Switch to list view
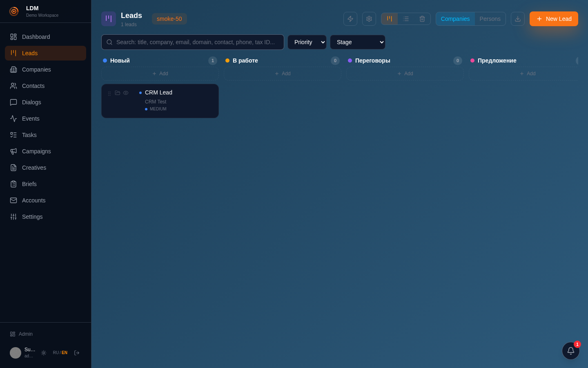Viewport: 588px width, 368px height. point(406,19)
